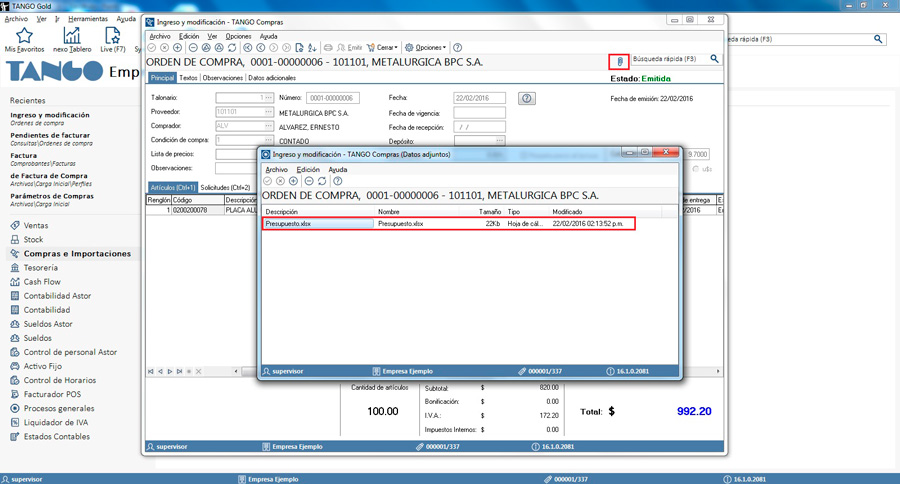Go to first row grid navigator button
The image size is (900, 484).
(x=150, y=371)
